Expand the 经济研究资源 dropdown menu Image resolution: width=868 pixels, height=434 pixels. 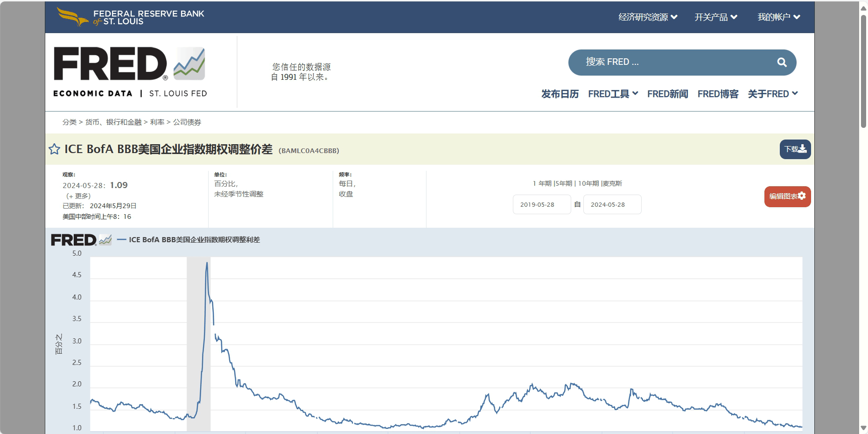point(648,17)
